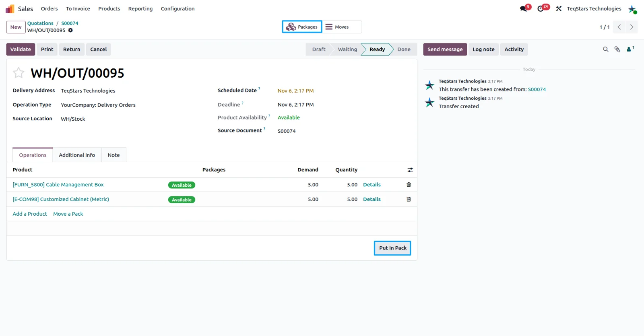
Task: Switch to the Note tab
Action: point(114,155)
